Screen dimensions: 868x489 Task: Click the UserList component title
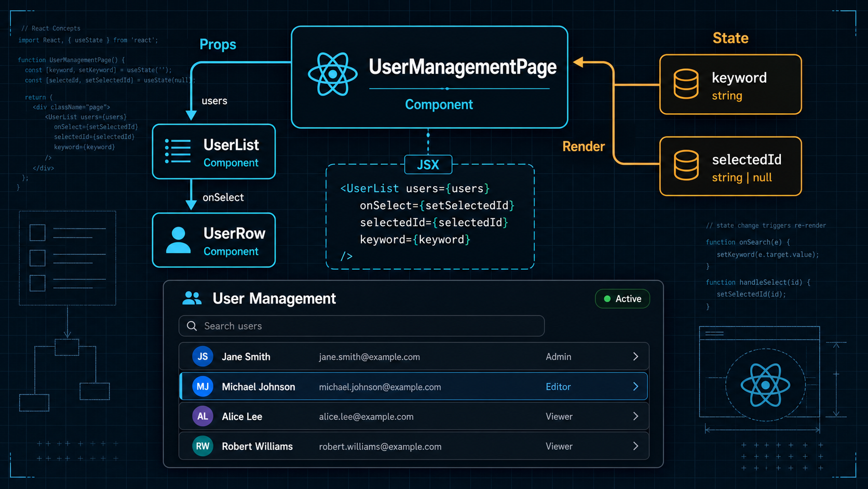[x=231, y=144]
